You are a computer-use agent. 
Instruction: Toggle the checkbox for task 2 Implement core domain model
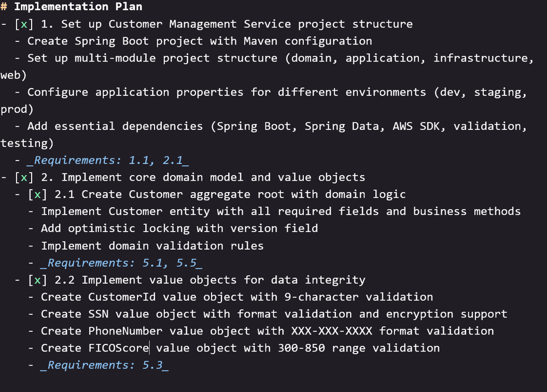pos(24,178)
